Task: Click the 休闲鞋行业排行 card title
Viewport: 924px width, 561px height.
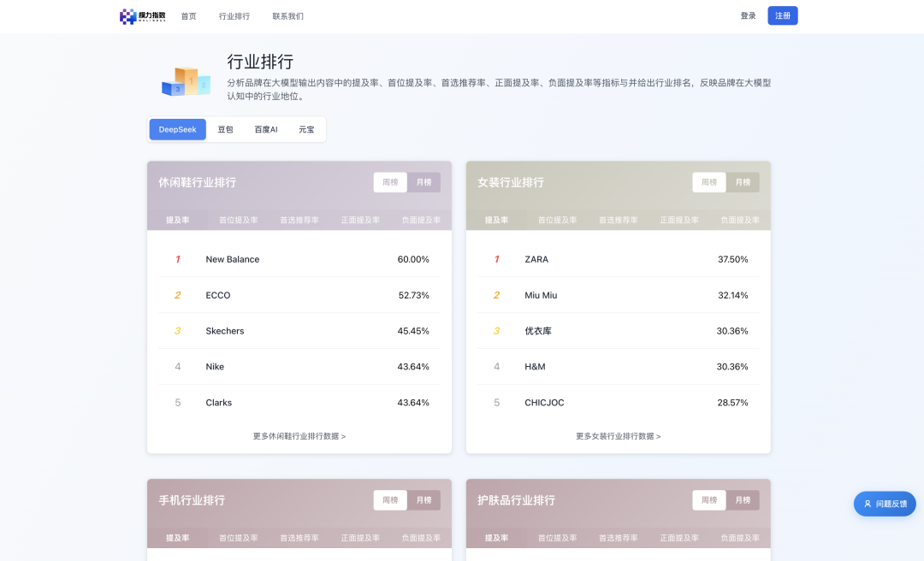Action: tap(198, 183)
